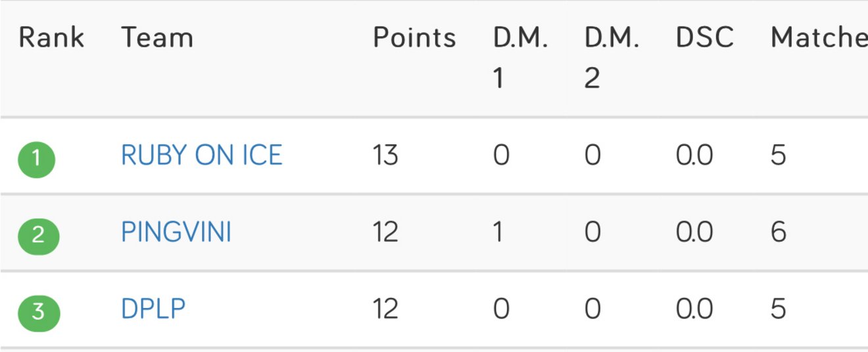This screenshot has height=352, width=868.
Task: Follow the DPLP team link
Action: [153, 309]
